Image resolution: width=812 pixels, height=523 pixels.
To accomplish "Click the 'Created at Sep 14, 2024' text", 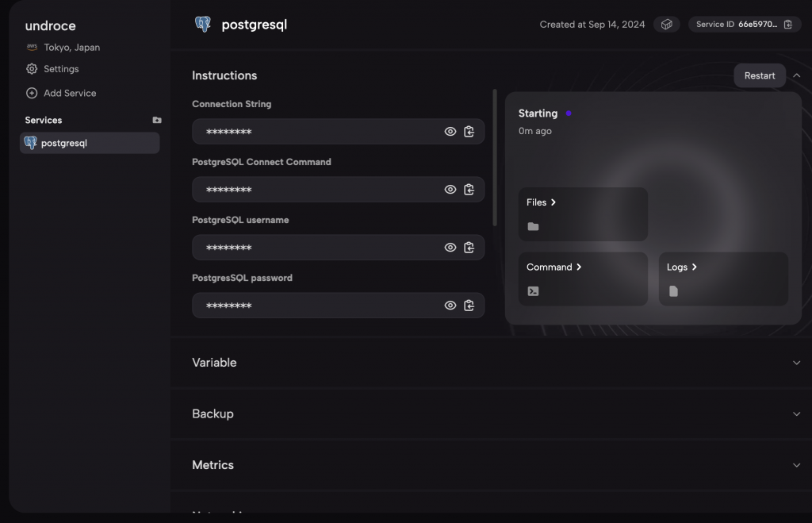I will [592, 25].
